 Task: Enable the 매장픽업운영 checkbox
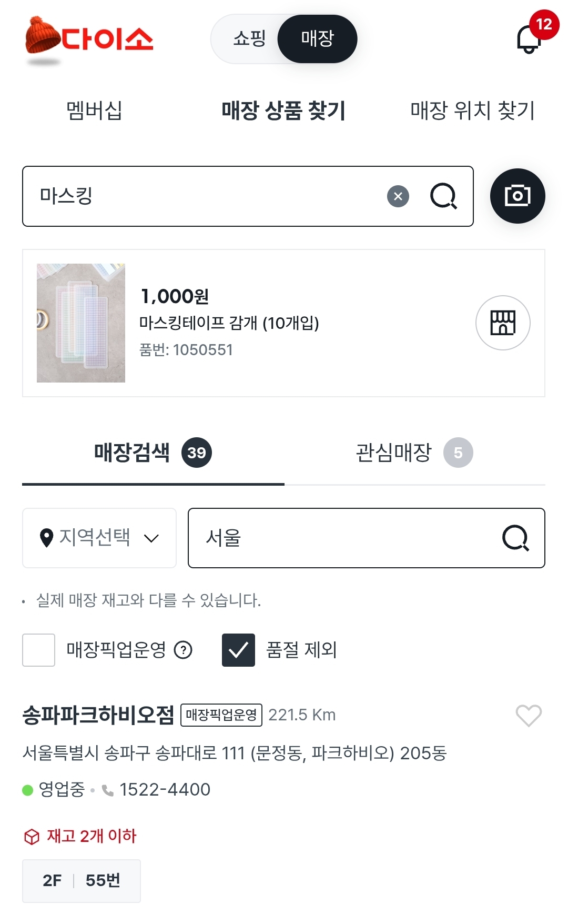tap(39, 650)
